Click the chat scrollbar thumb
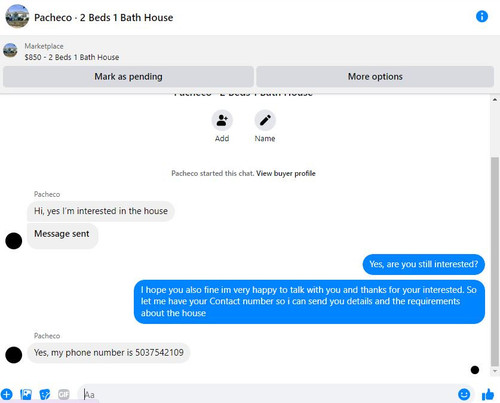The width and height of the screenshot is (500, 403). (495, 261)
